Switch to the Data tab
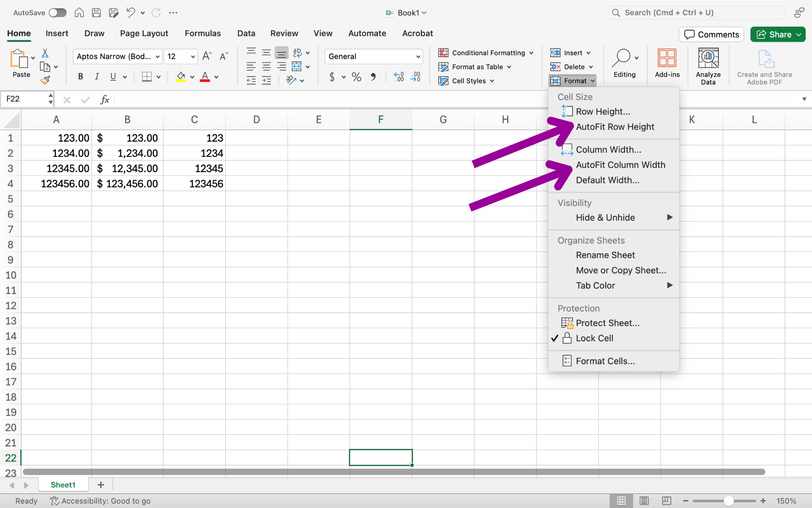This screenshot has width=812, height=508. tap(246, 33)
